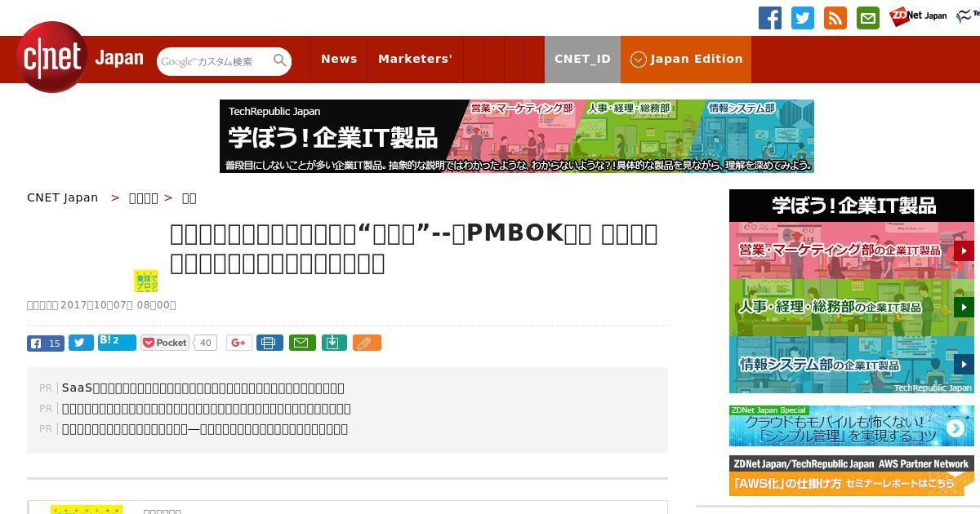Open the sidebar IT products header banner
This screenshot has width=980, height=514.
852,206
